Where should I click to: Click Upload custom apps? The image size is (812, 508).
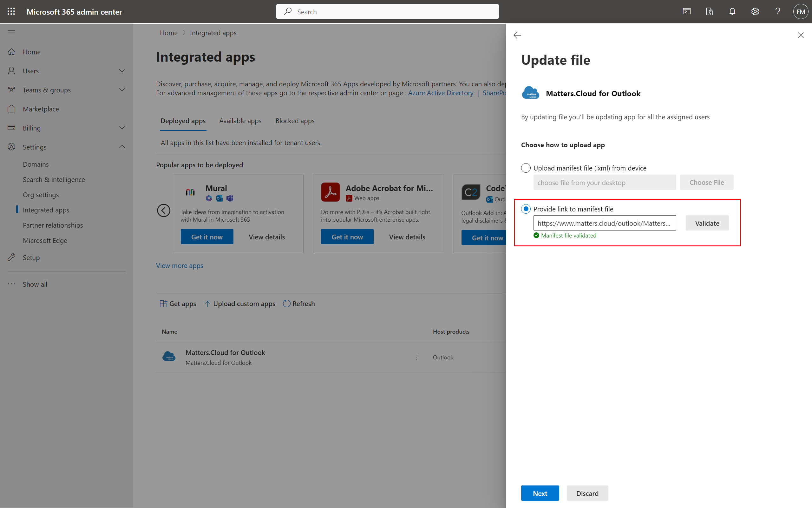click(x=240, y=304)
